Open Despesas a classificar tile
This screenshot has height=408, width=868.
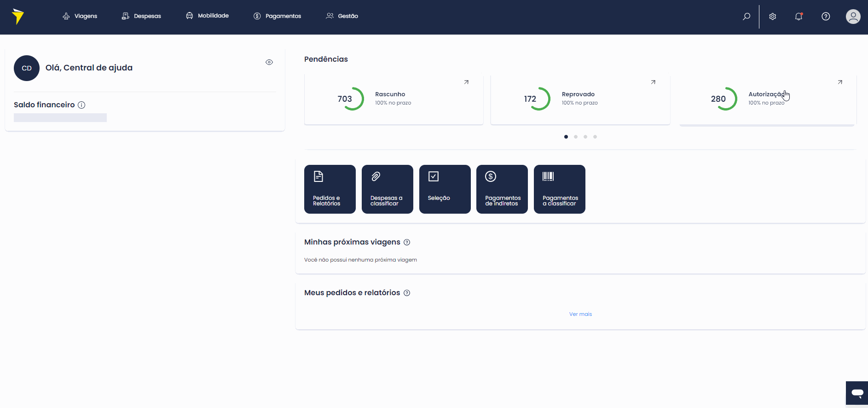pos(388,189)
